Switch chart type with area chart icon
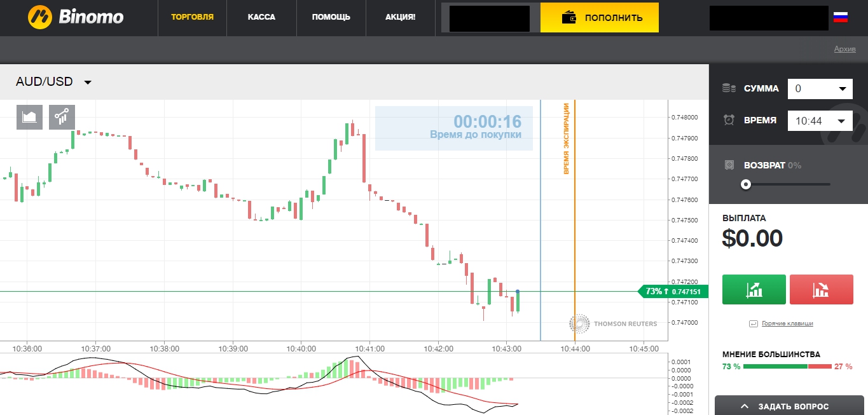 tap(29, 117)
